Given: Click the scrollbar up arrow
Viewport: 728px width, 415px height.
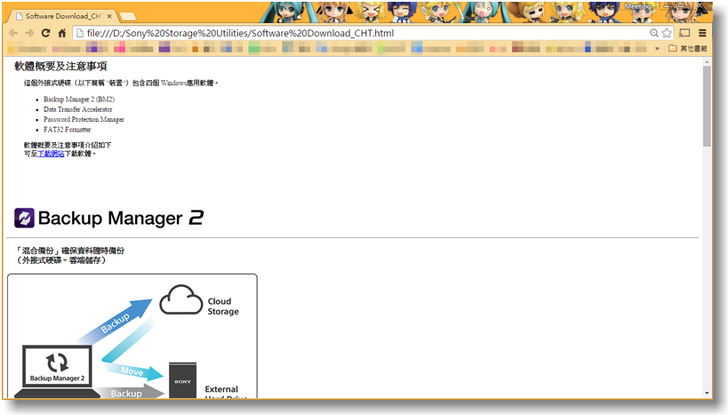Looking at the screenshot, I should 707,61.
